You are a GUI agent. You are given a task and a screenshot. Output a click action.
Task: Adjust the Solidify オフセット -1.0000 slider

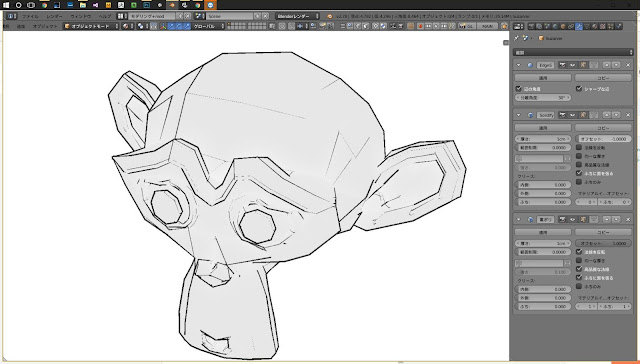coord(603,139)
